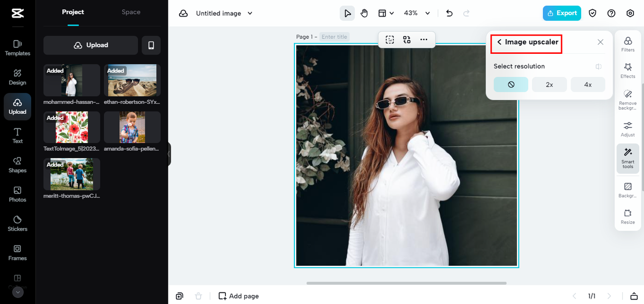Open the settings hexagon icon
This screenshot has height=304, width=644.
(630, 13)
